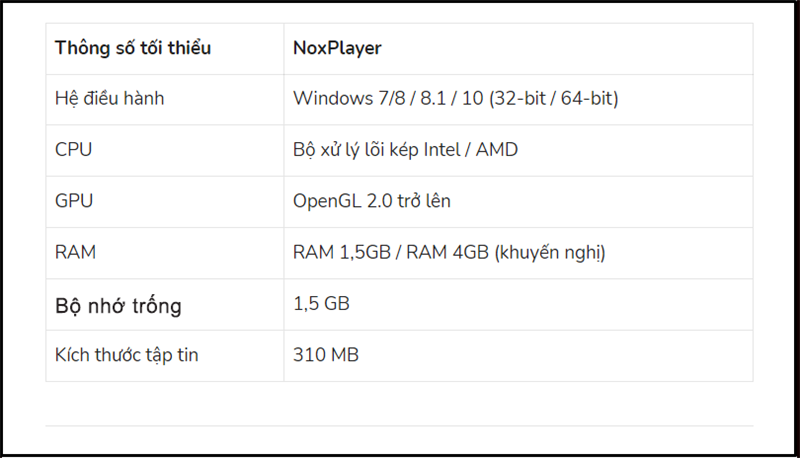Click the '(32-bit / 64-bit)' text

tap(554, 98)
